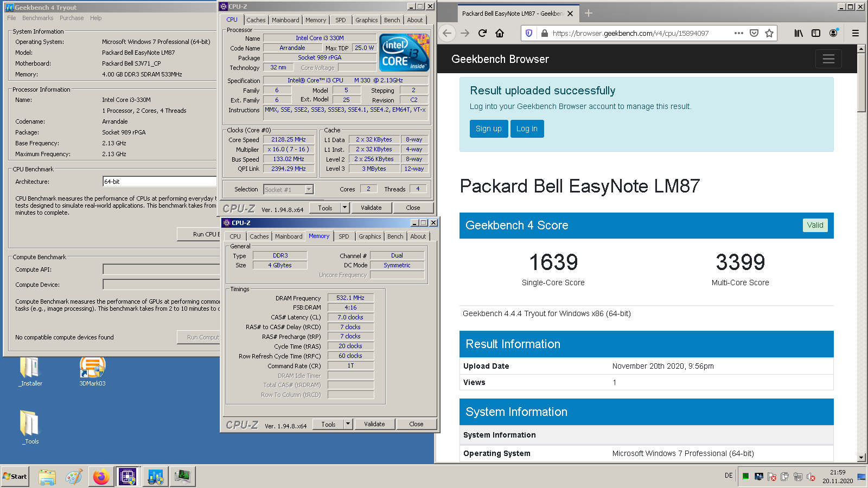Open the page actions three-dot menu
Image resolution: width=868 pixels, height=488 pixels.
point(738,33)
